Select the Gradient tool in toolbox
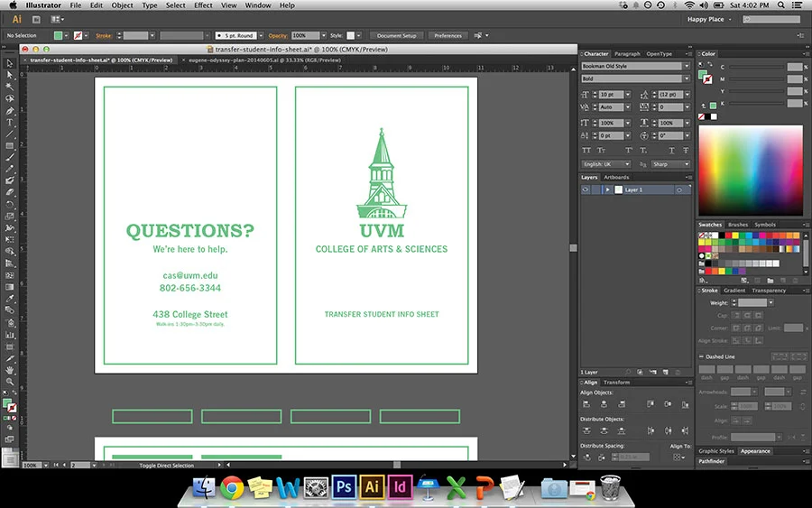 9,287
